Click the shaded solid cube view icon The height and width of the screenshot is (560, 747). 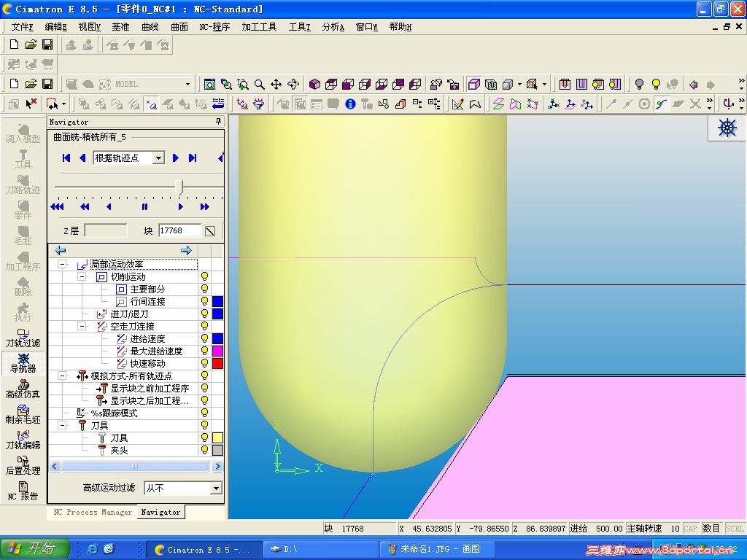314,85
